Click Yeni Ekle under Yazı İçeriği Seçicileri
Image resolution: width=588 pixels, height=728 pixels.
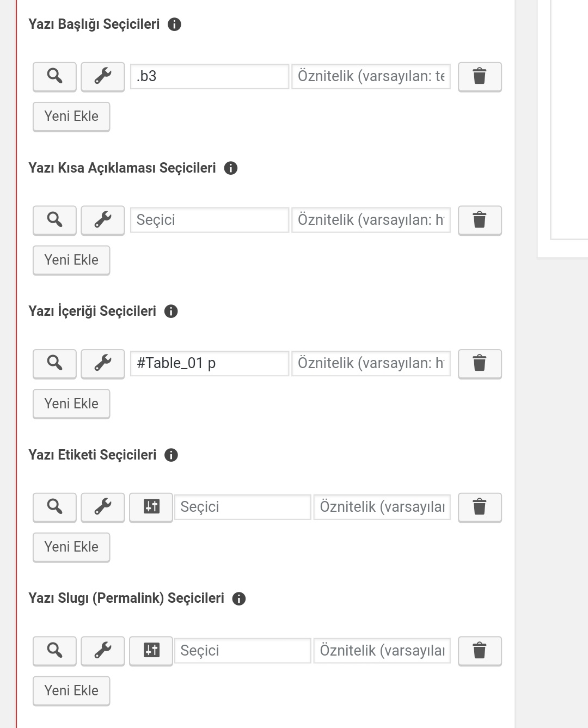(x=71, y=403)
